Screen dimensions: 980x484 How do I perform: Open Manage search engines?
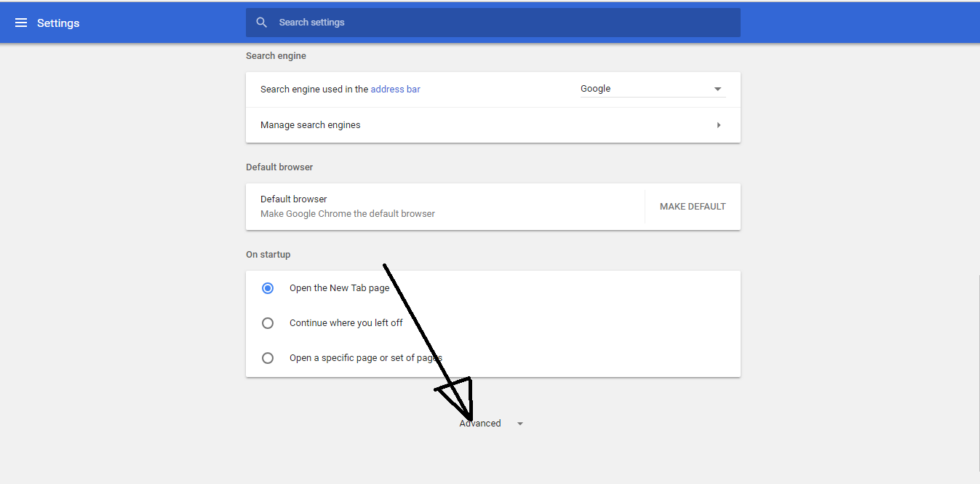click(311, 124)
